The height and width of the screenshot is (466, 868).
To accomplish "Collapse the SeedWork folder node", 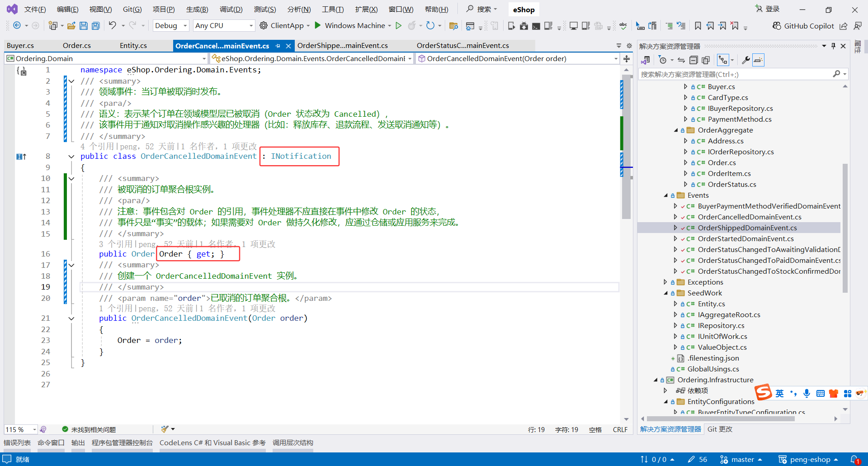I will point(665,293).
